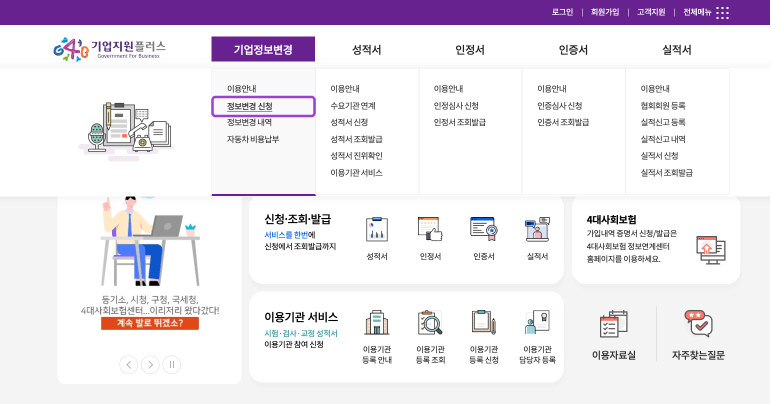
Task: Go to next banner slide
Action: [x=150, y=365]
